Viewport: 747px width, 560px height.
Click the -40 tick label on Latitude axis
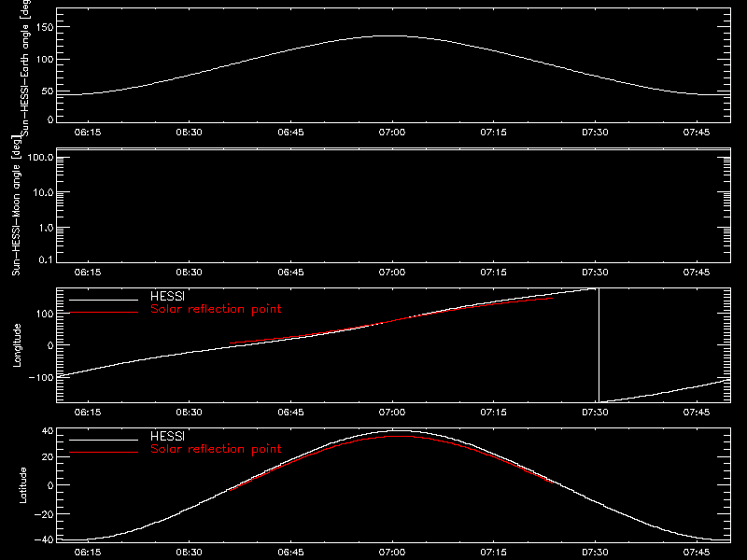point(44,540)
